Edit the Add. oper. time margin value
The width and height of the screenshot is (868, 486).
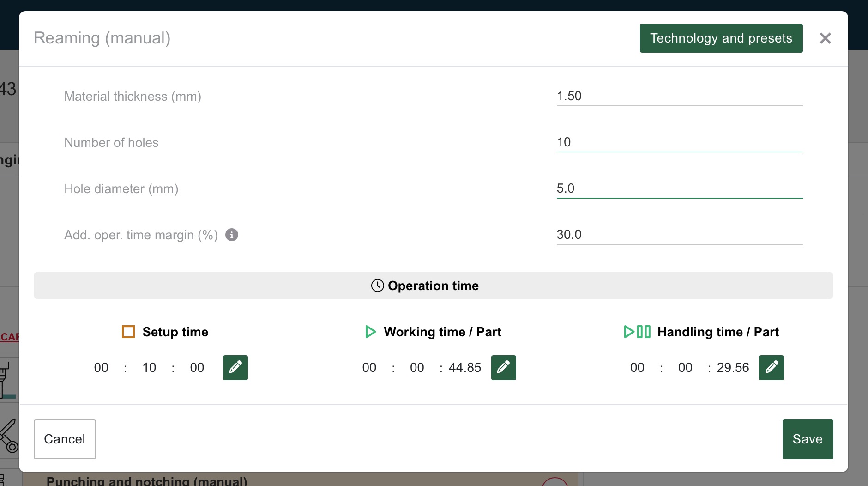(679, 235)
